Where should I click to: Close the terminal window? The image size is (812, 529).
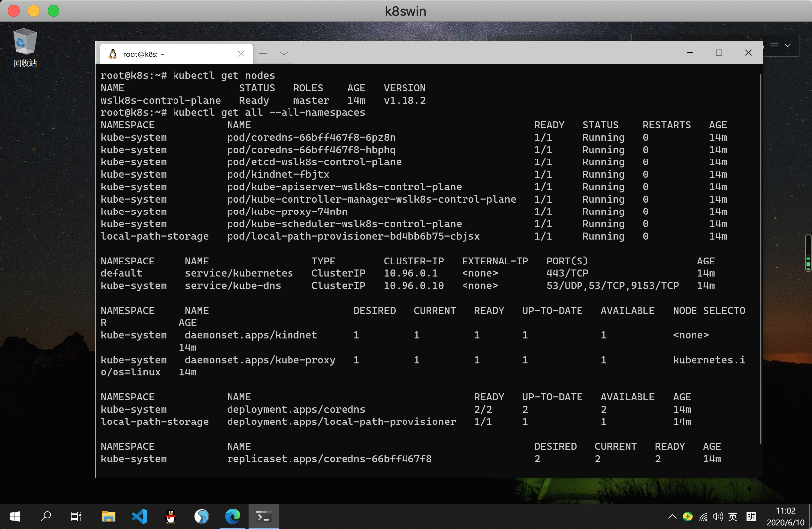tap(748, 53)
